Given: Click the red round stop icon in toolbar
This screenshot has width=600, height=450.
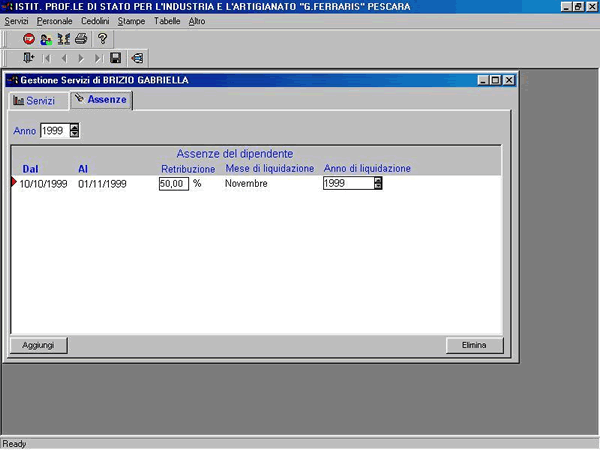Looking at the screenshot, I should (x=29, y=39).
